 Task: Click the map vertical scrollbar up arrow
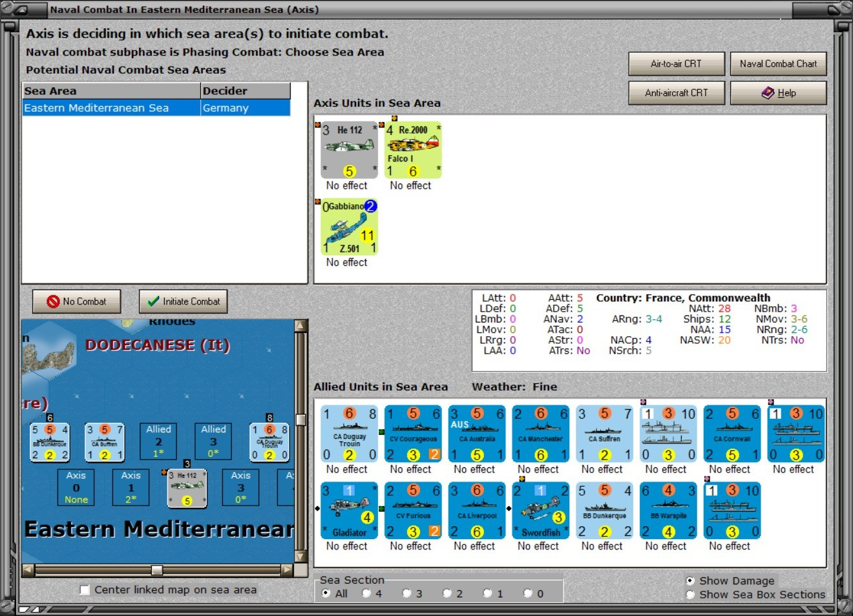[300, 326]
